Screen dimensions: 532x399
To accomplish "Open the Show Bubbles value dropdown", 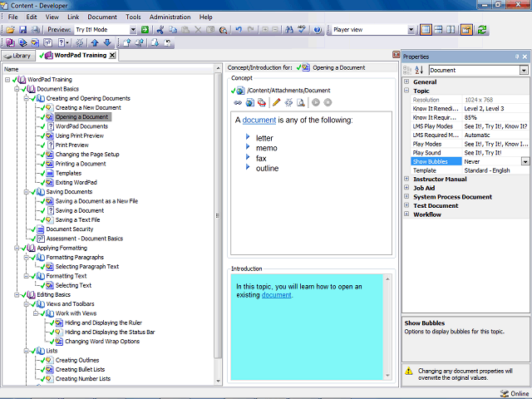I will (525, 161).
